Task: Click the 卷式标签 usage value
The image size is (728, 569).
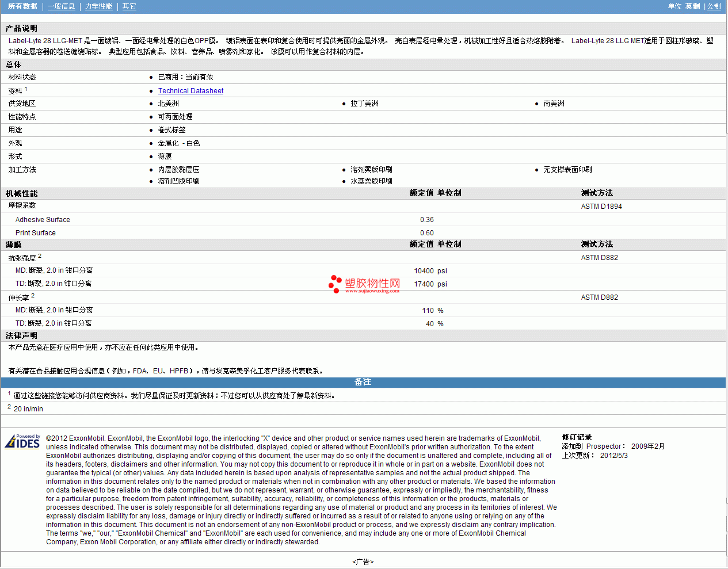Action: [172, 130]
